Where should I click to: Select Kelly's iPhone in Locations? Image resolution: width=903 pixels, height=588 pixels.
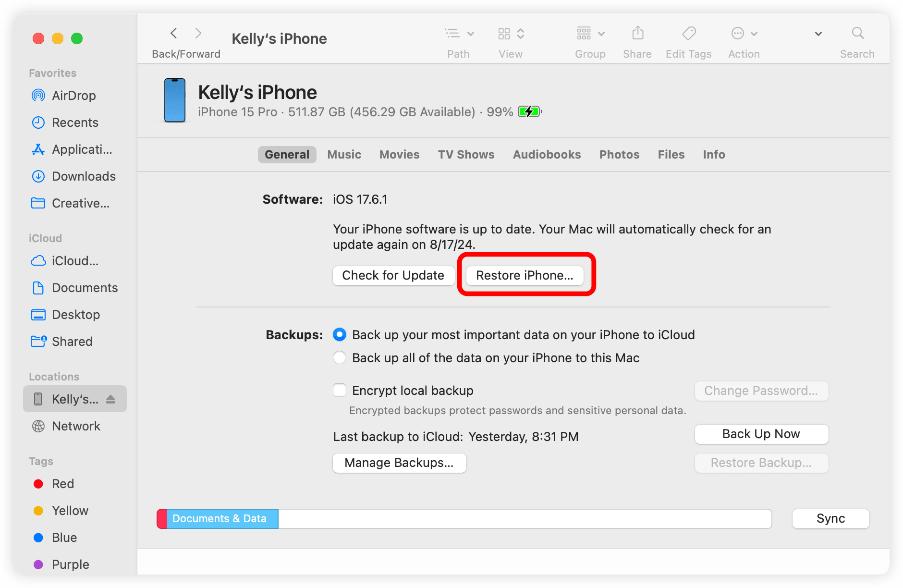tap(74, 399)
